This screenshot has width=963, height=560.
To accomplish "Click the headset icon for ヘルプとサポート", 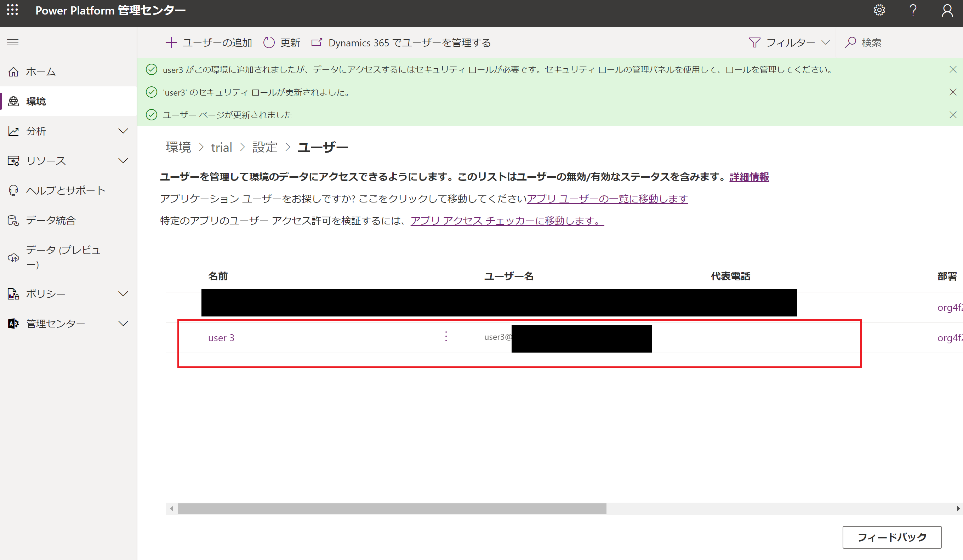I will pyautogui.click(x=13, y=190).
